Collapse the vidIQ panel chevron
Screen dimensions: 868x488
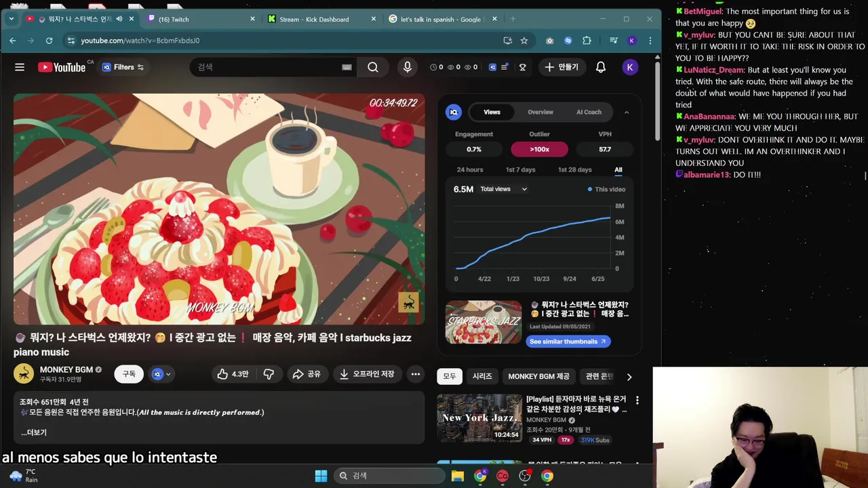pos(626,113)
